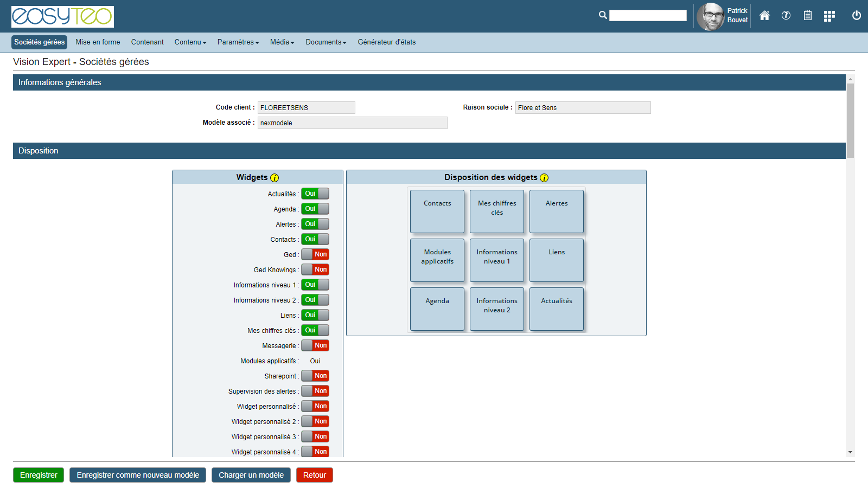Click info icon beside Widgets title

[275, 178]
